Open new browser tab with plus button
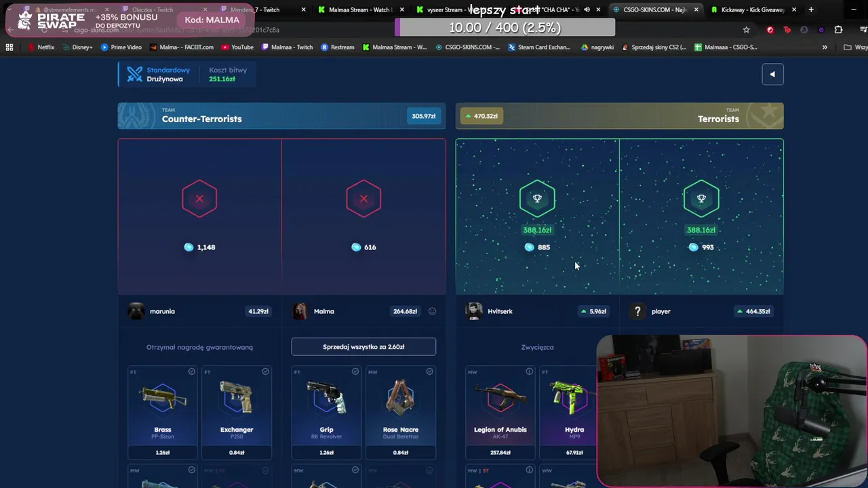 click(810, 9)
